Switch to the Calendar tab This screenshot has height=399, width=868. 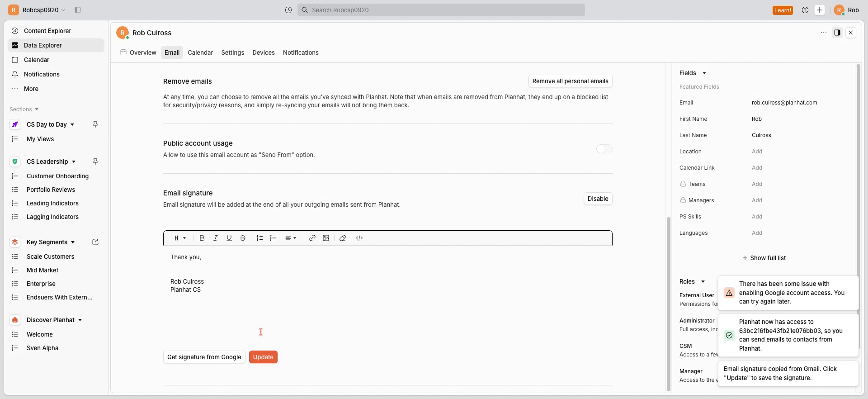[x=200, y=52]
